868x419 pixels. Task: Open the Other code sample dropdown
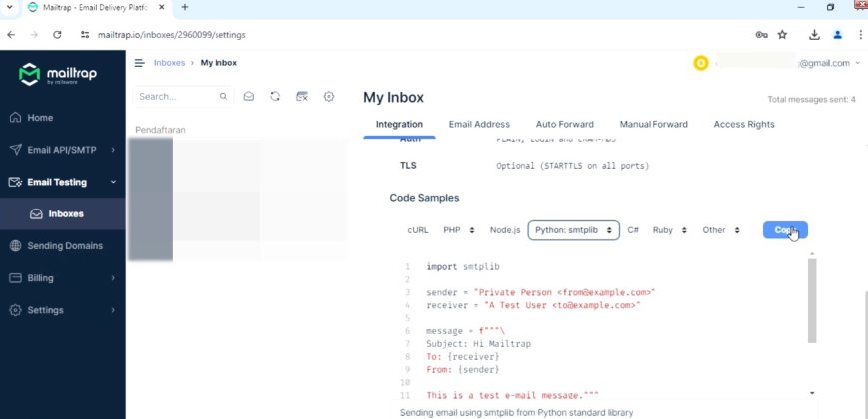pos(721,230)
